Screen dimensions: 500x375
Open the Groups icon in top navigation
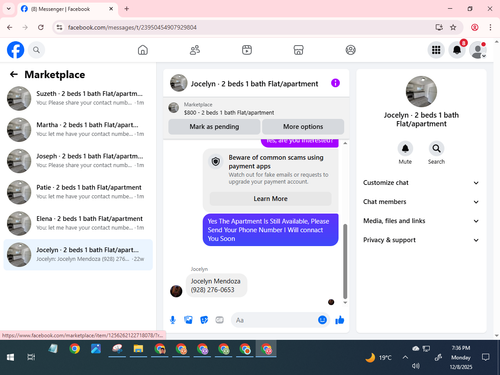[x=350, y=50]
